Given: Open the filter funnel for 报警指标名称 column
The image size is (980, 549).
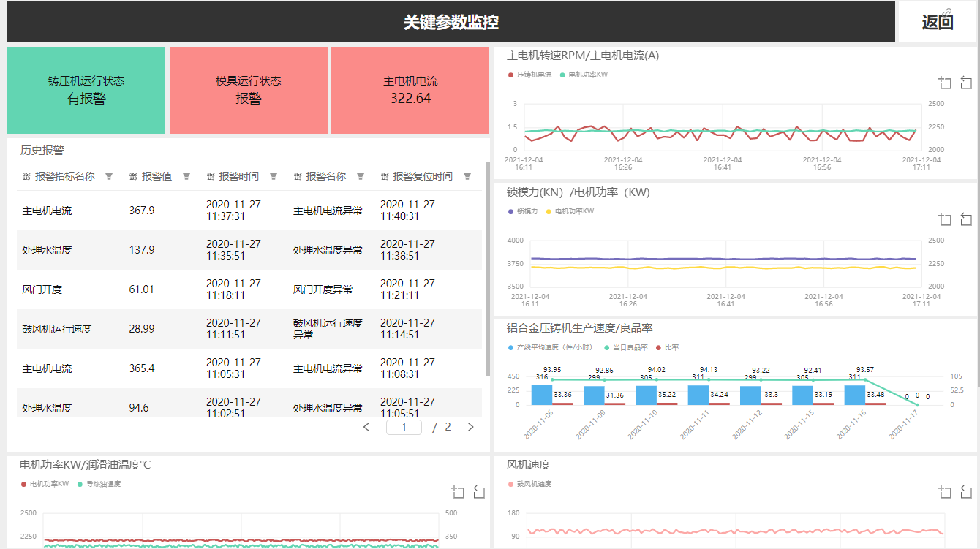Looking at the screenshot, I should click(x=109, y=176).
